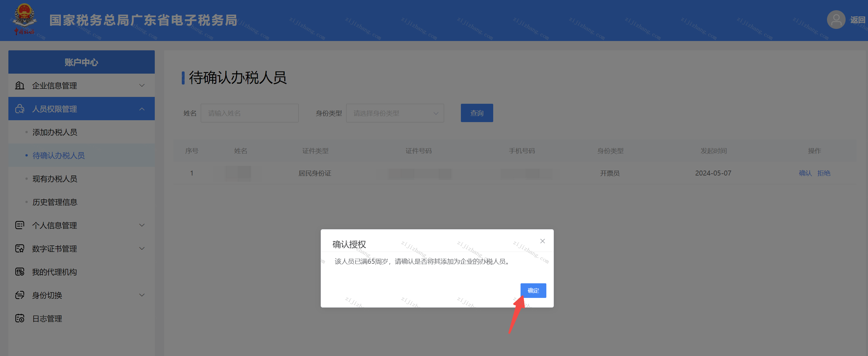Open 现有办税人员 submenu item

point(55,179)
